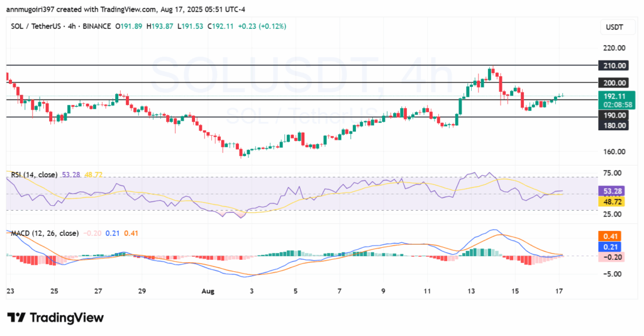
Task: Select the MACD (12, 26, close) legend
Action: pyautogui.click(x=45, y=233)
